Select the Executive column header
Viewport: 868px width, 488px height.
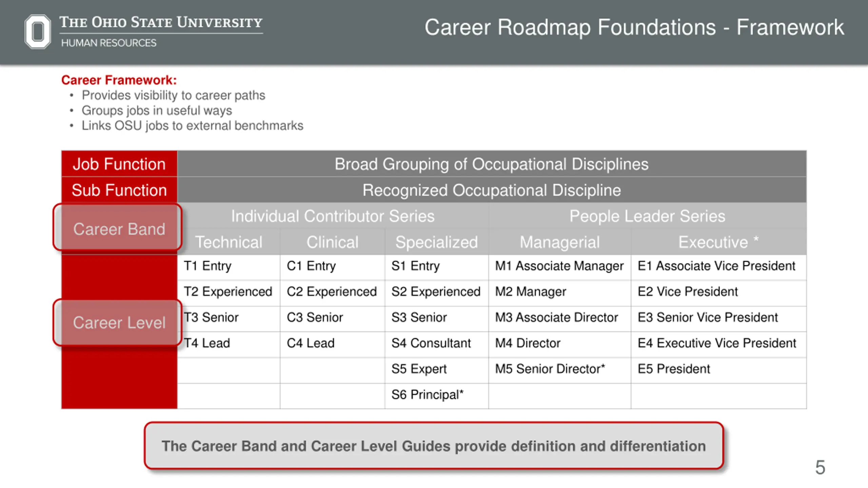pos(718,242)
